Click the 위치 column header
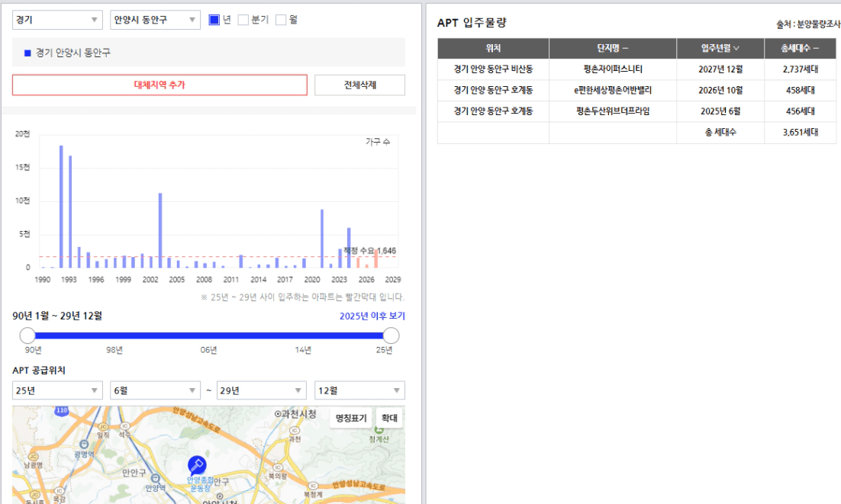Image resolution: width=841 pixels, height=504 pixels. tap(494, 48)
